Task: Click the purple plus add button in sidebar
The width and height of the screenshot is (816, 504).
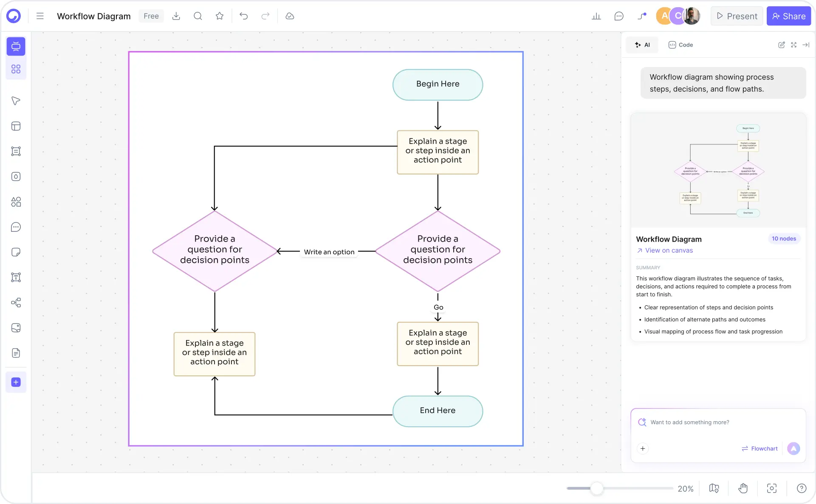Action: 16,382
